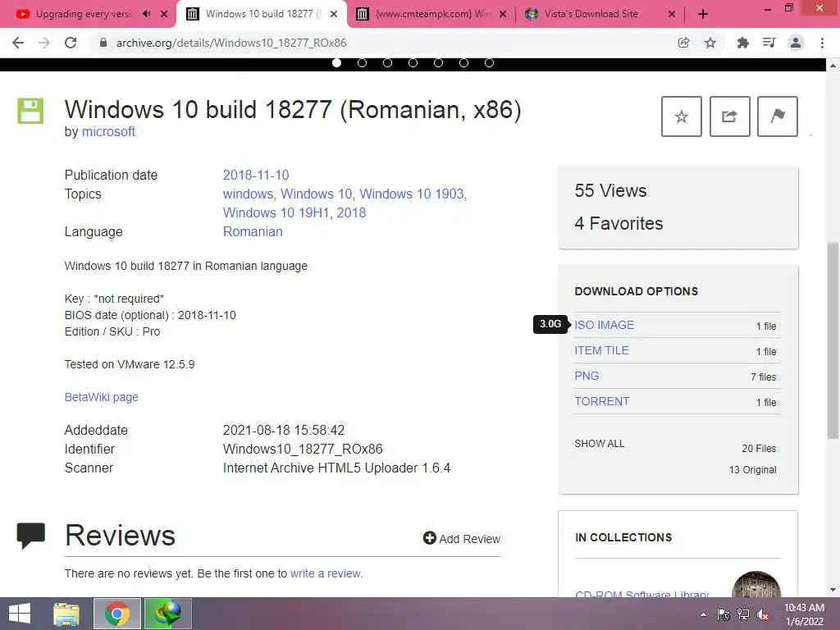Close the www.cmteampk.com tab
This screenshot has height=630, width=840.
503,14
